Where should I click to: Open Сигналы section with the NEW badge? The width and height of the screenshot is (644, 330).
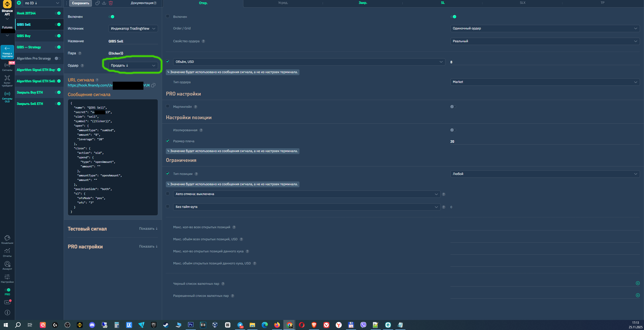click(7, 67)
